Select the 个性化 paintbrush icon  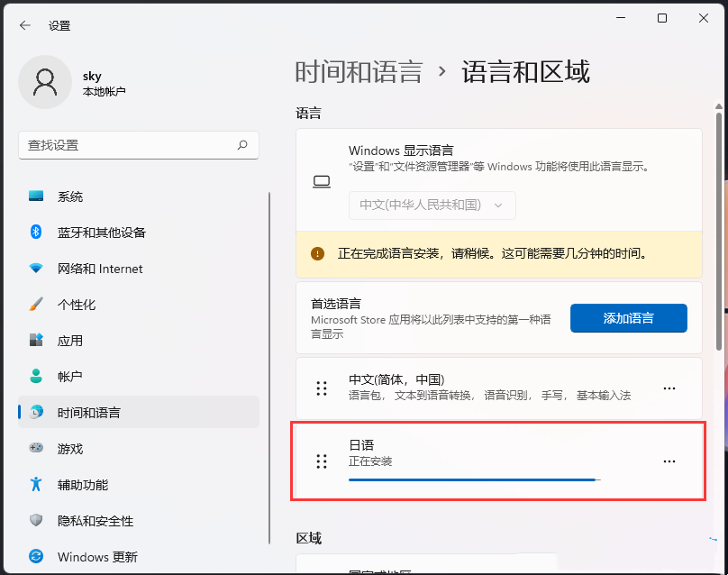(x=34, y=304)
